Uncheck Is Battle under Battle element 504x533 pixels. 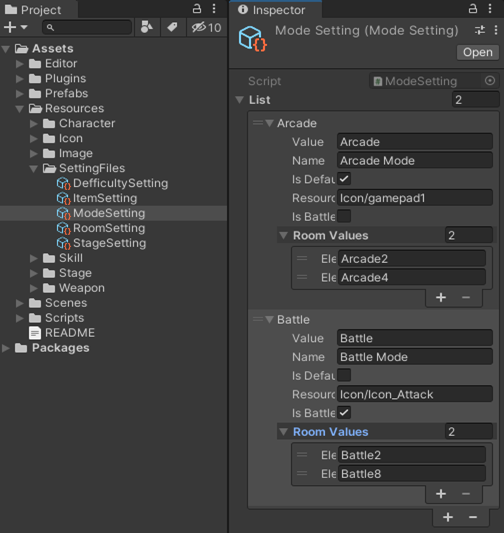pyautogui.click(x=344, y=413)
